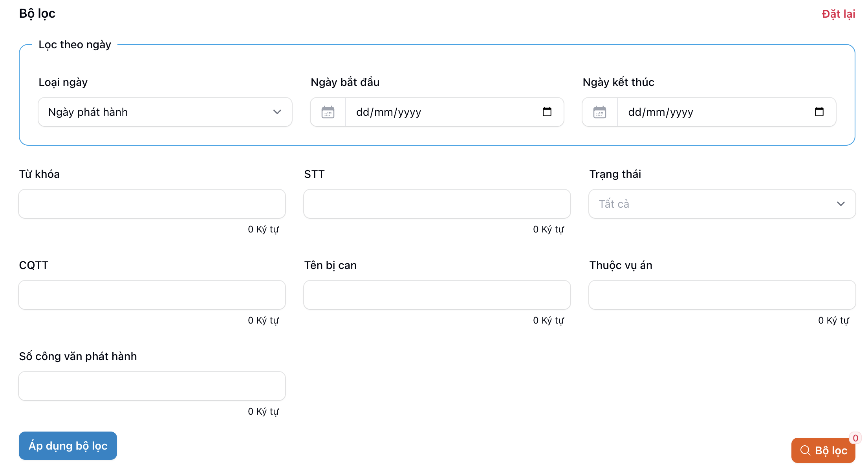868x472 pixels.
Task: Open date picker in Ngày bắt đầu field
Action: 547,112
